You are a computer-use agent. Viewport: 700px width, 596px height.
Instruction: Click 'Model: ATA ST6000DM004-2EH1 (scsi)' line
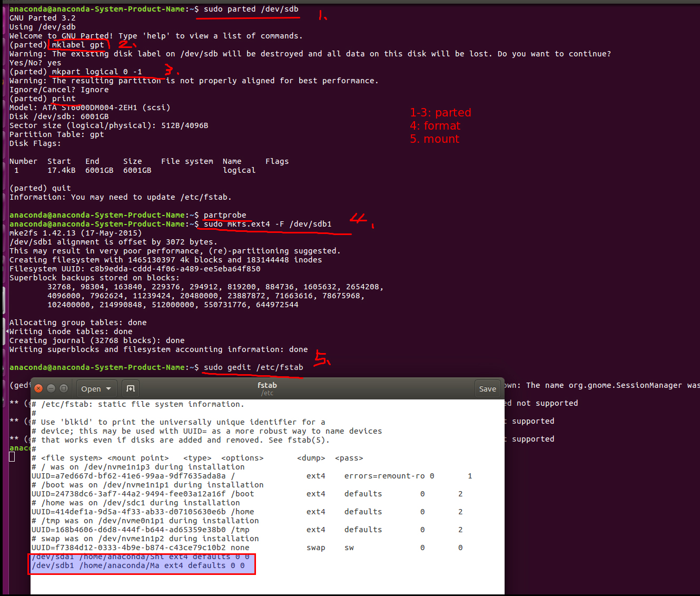pos(90,108)
